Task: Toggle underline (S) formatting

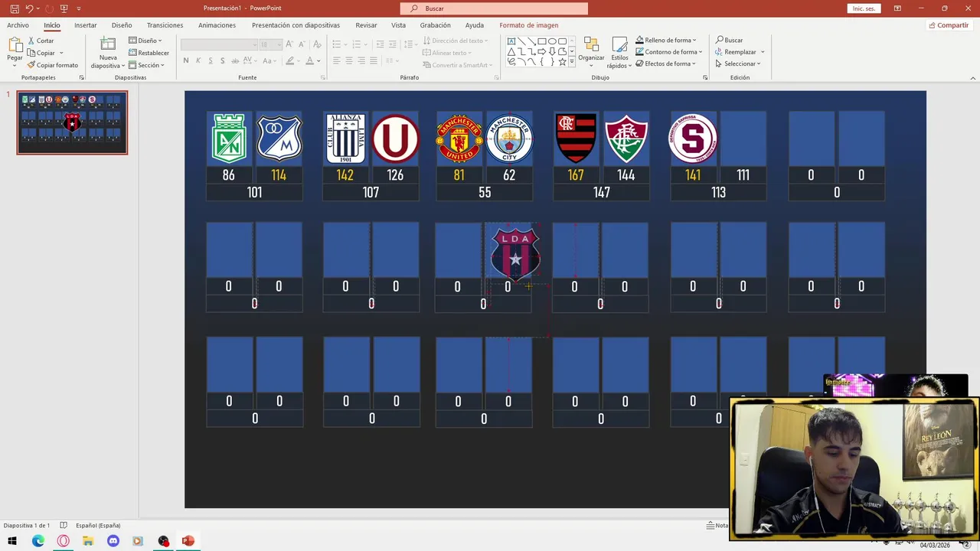Action: (211, 60)
